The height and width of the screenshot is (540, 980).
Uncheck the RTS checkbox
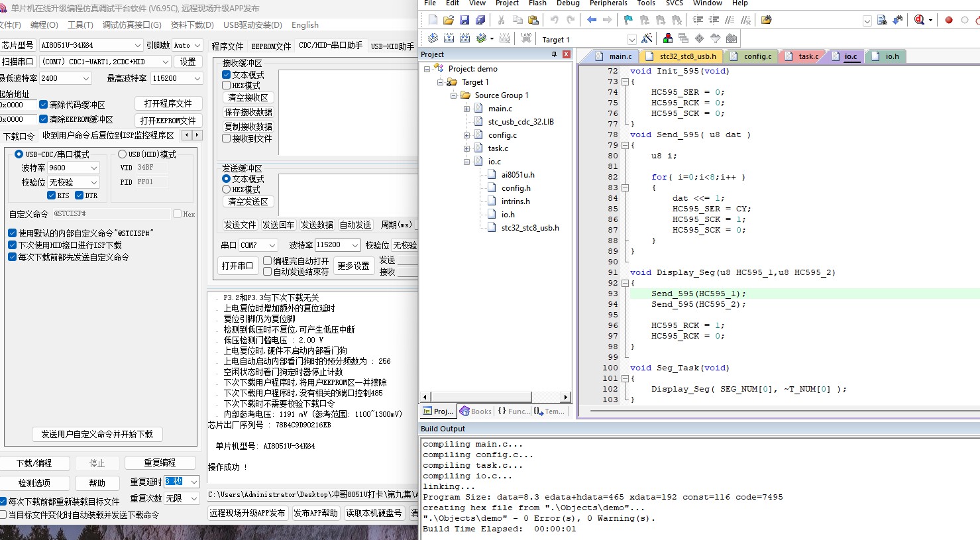click(51, 195)
